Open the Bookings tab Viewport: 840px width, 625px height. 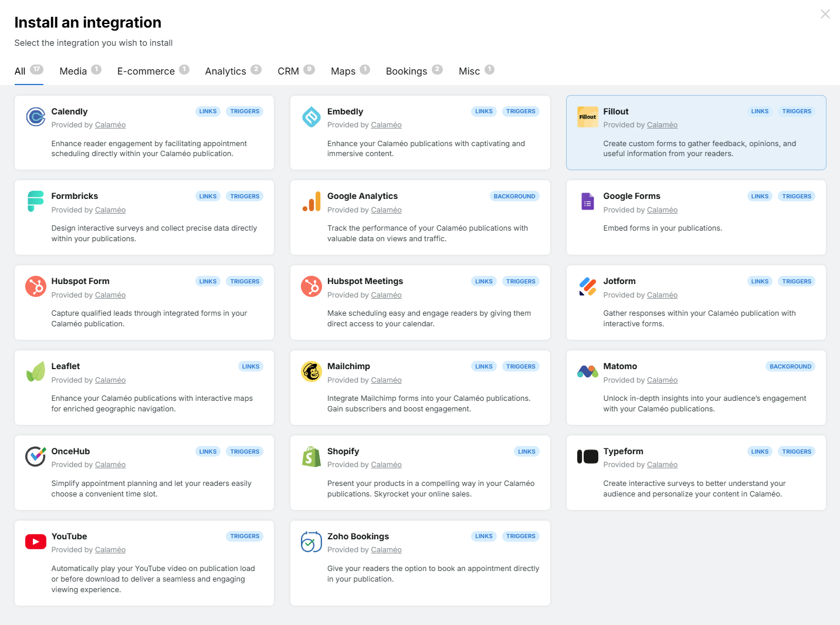(x=414, y=71)
